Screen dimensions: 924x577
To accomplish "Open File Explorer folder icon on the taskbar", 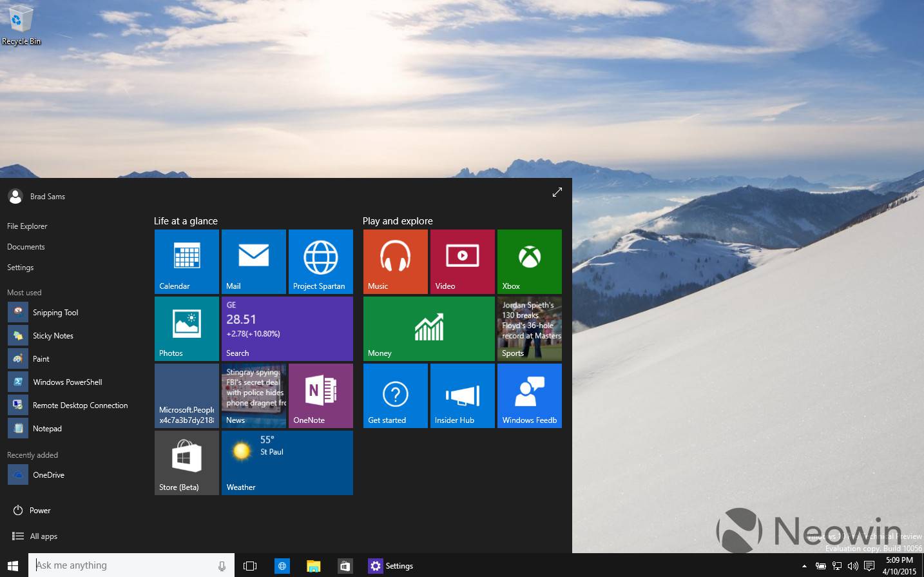I will 314,566.
